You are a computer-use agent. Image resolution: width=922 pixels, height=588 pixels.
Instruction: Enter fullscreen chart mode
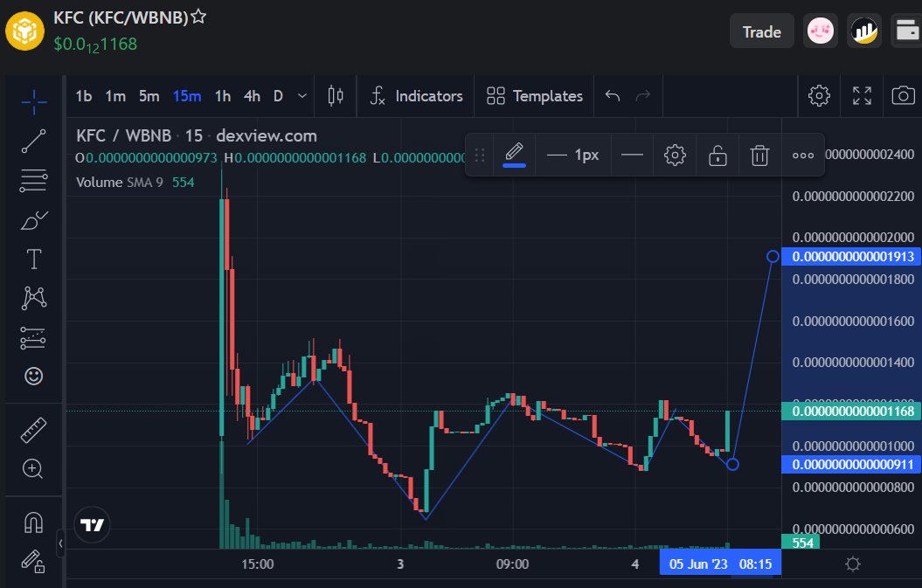862,95
